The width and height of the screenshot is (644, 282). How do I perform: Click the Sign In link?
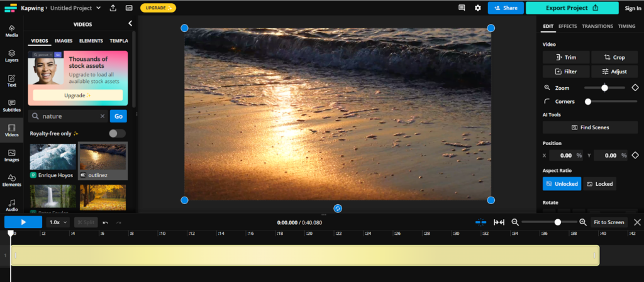coord(633,8)
